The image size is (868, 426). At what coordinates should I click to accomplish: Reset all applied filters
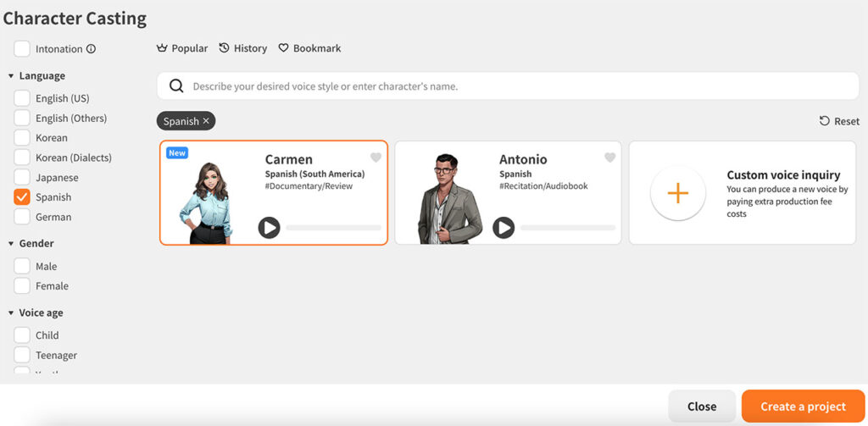(840, 121)
